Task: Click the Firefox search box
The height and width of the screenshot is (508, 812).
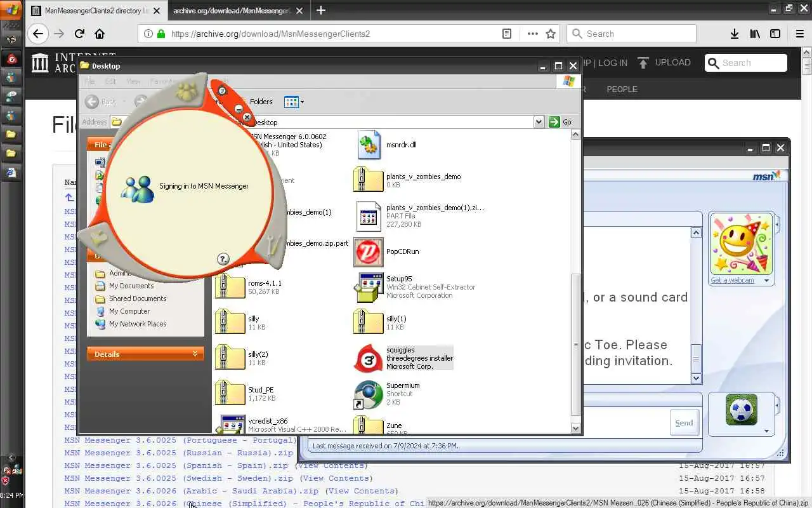Action: click(631, 34)
